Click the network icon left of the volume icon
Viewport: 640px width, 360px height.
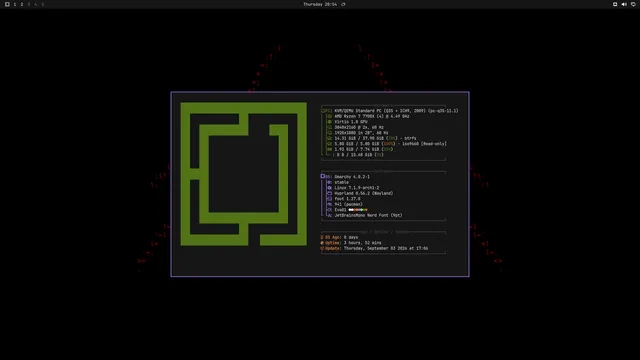point(615,4)
